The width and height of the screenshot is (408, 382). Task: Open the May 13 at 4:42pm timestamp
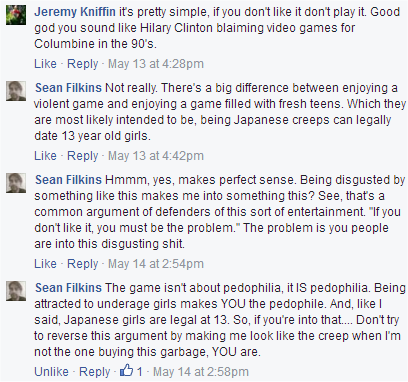(x=156, y=155)
